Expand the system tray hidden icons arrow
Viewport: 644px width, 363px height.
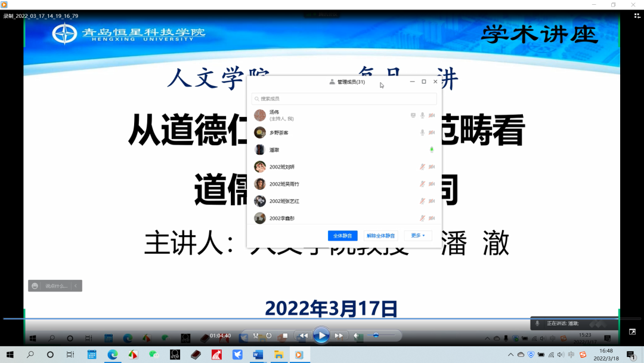[510, 355]
